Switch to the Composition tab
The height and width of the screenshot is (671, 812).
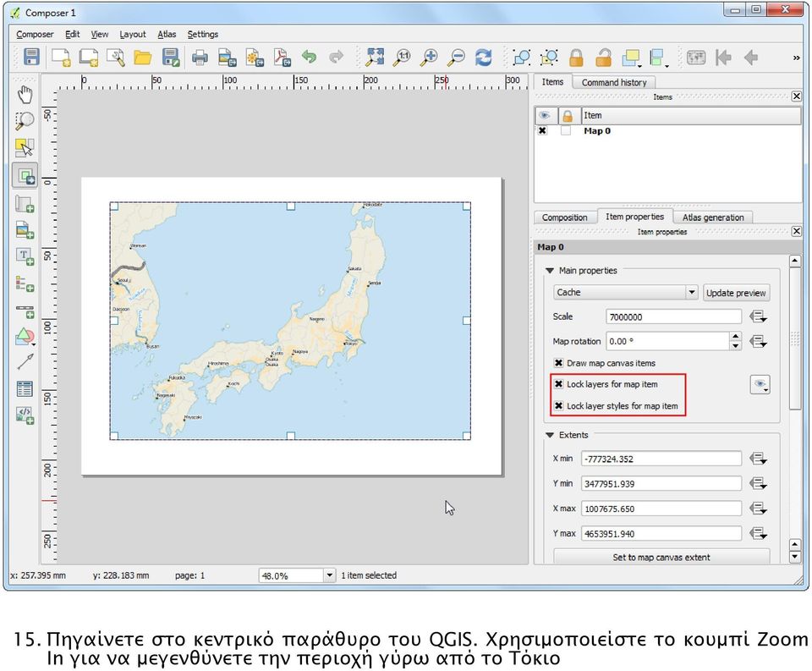(564, 217)
